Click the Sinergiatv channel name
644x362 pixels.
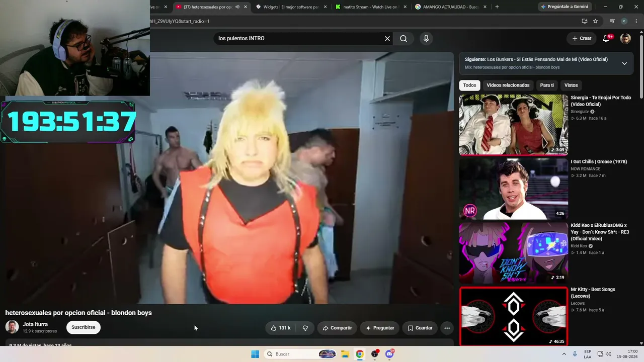coord(580,112)
